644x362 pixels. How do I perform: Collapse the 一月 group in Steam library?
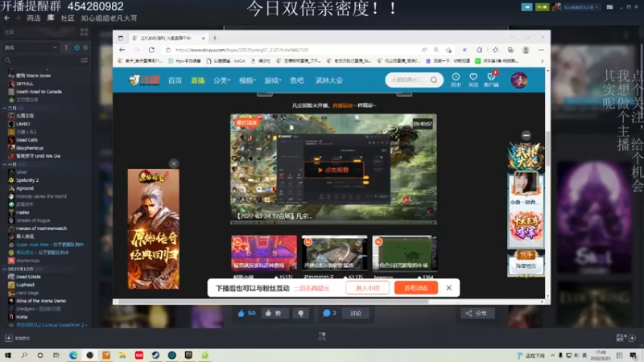[x=5, y=164]
